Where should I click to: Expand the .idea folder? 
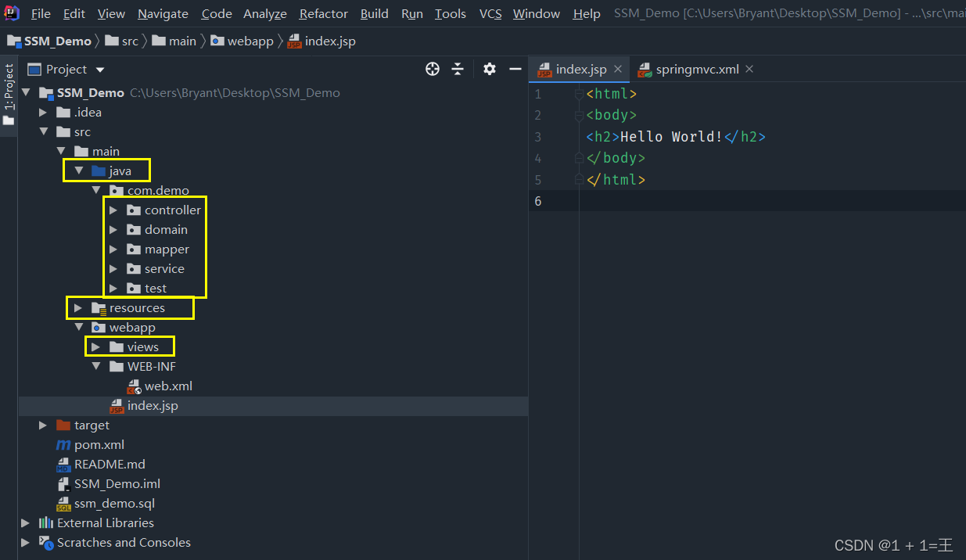[x=43, y=113]
